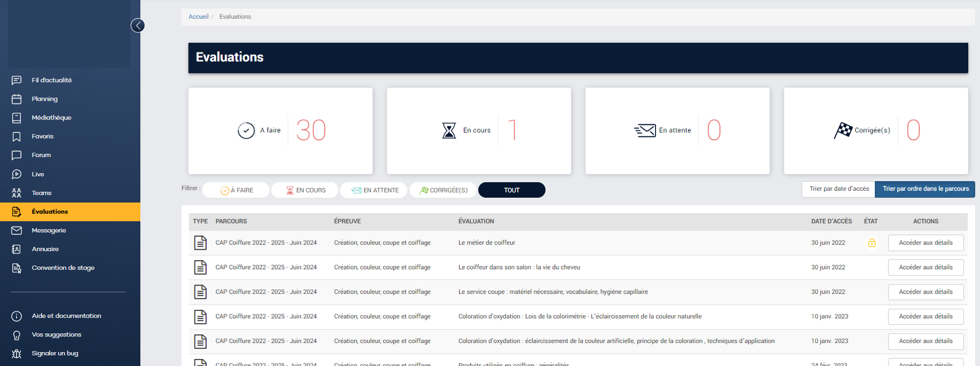Filter evaluations by À FAIRE
Screen dimensions: 980x366
[x=236, y=190]
